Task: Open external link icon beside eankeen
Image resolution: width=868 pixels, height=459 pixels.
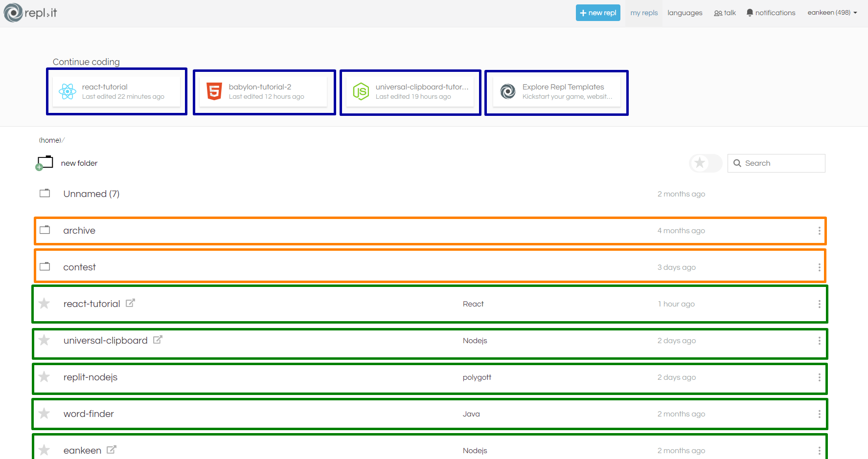Action: pos(112,450)
